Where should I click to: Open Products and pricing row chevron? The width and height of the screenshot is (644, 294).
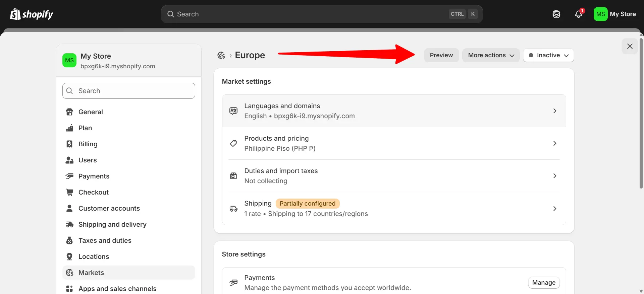(x=555, y=143)
